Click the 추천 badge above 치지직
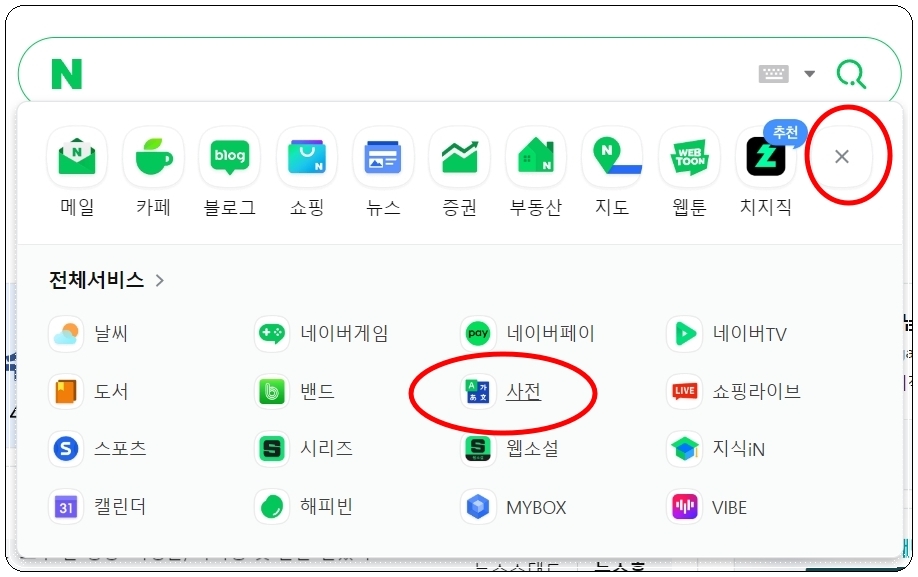The image size is (918, 577). [x=785, y=133]
